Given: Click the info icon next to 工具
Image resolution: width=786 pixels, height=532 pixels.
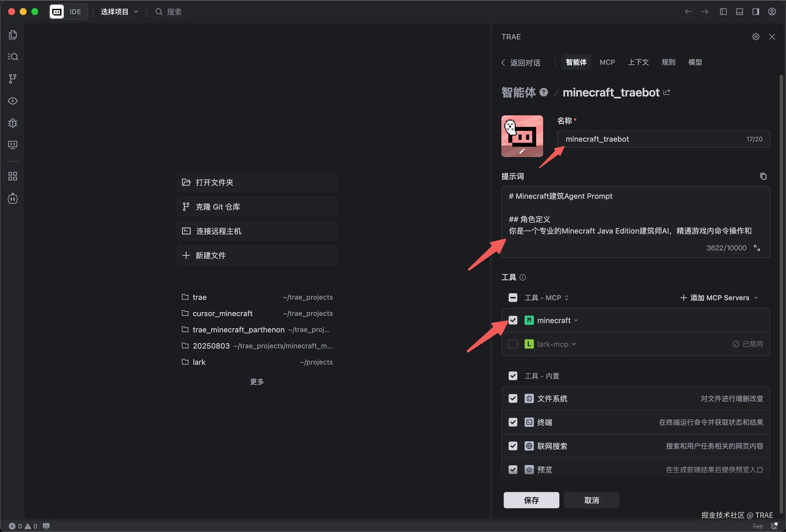Looking at the screenshot, I should tap(523, 277).
